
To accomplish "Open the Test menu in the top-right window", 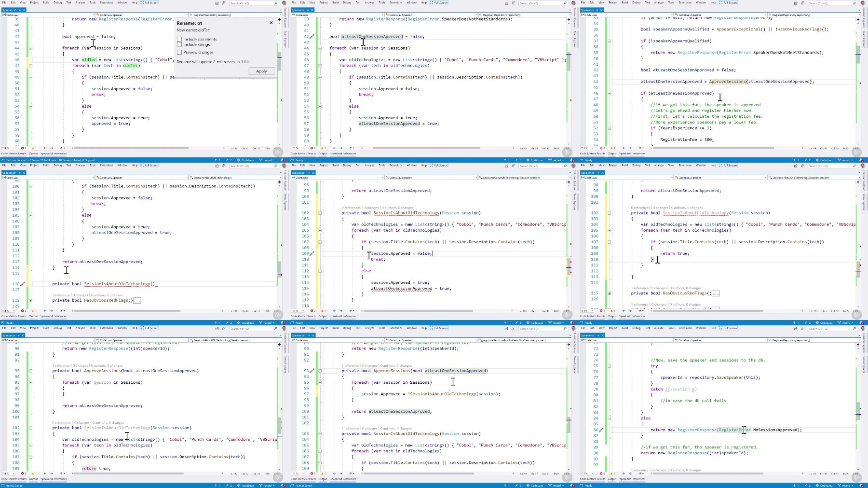I will click(647, 2).
